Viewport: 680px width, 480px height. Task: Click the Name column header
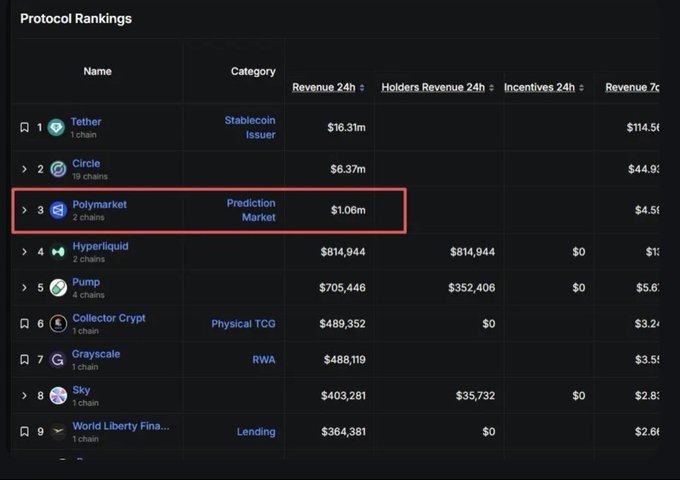click(x=98, y=72)
